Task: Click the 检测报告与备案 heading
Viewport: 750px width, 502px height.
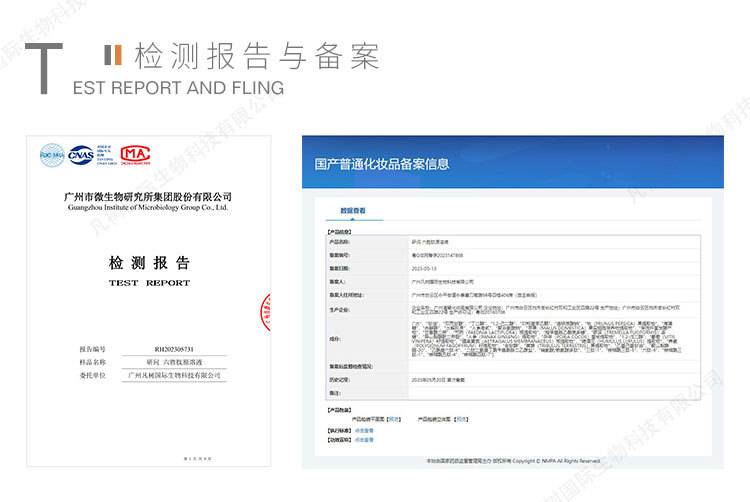Action: click(257, 56)
